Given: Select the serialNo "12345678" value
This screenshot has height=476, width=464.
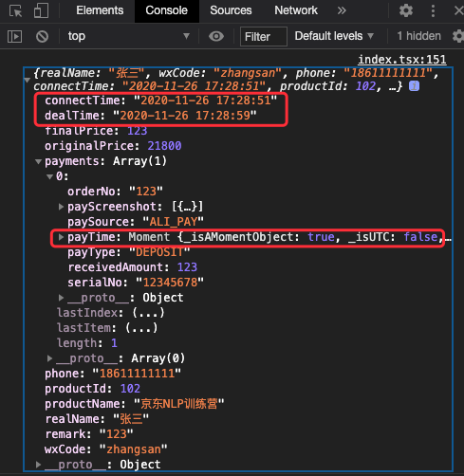Looking at the screenshot, I should coord(170,283).
